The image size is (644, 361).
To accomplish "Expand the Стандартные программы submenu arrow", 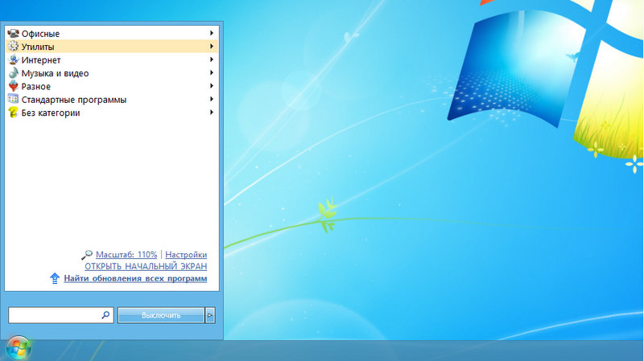I will click(x=212, y=99).
